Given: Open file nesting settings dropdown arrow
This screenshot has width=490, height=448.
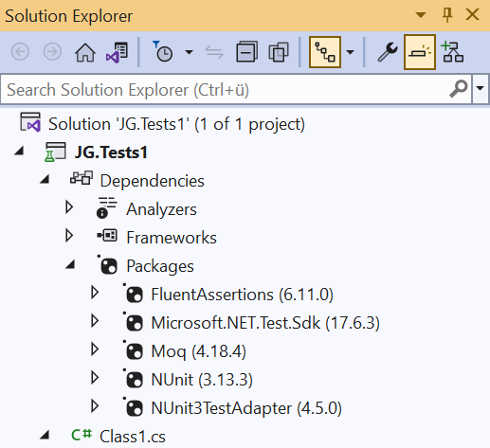Looking at the screenshot, I should click(350, 52).
